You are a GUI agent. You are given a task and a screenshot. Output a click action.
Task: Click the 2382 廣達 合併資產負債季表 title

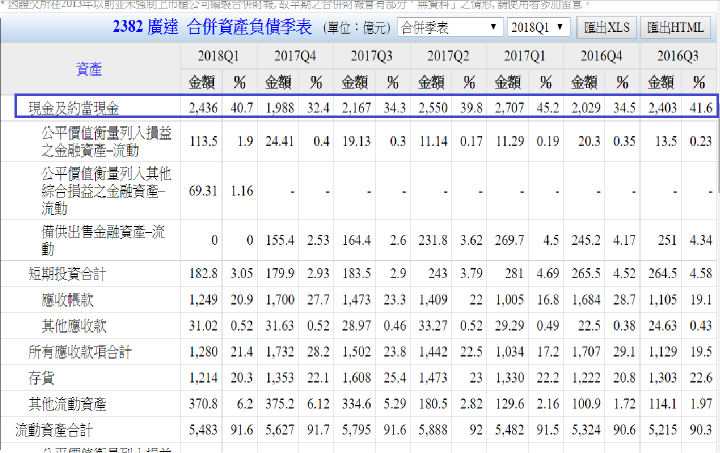(x=212, y=27)
